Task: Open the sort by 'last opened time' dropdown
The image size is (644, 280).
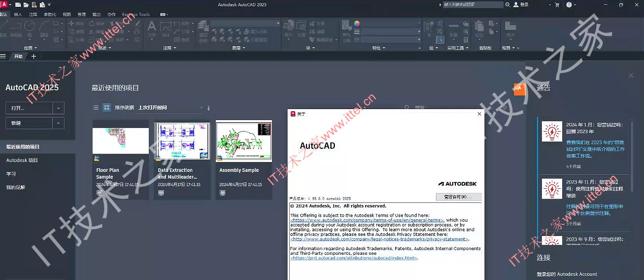Action: point(170,107)
